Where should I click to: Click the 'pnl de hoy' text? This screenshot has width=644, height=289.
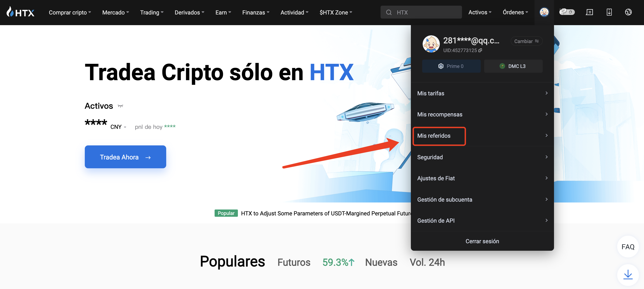coord(149,127)
